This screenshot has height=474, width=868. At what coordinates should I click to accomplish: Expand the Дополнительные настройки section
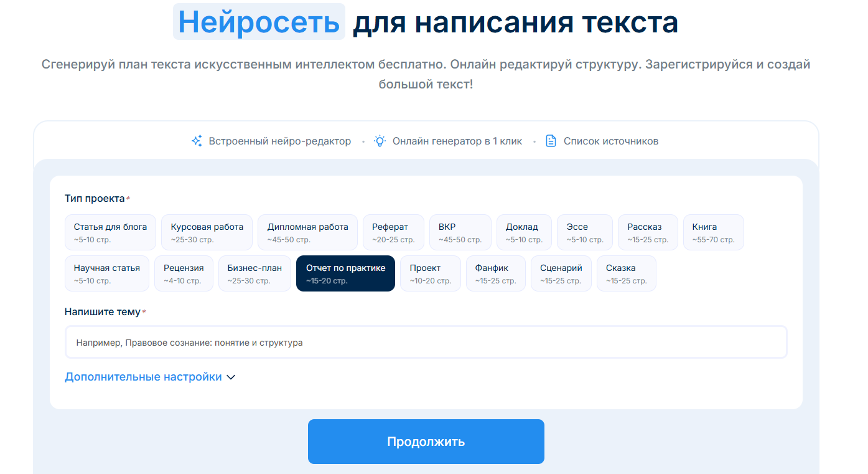click(x=231, y=377)
